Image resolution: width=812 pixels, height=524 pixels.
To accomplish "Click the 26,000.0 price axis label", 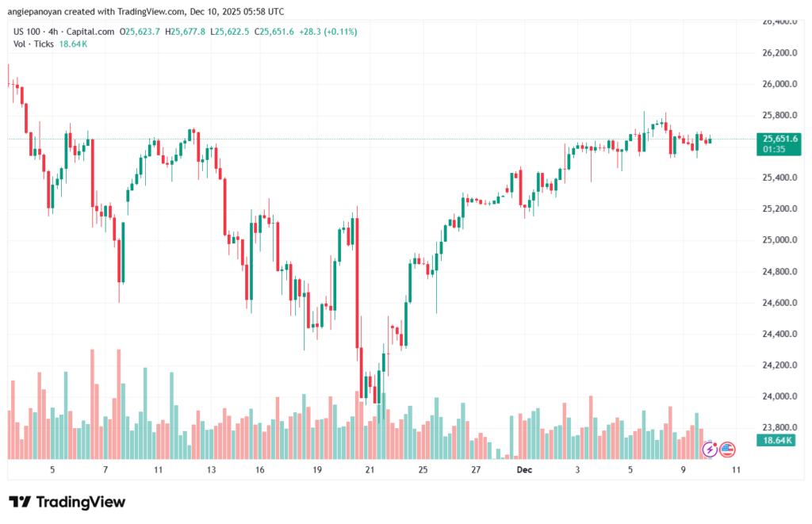I will pos(775,84).
